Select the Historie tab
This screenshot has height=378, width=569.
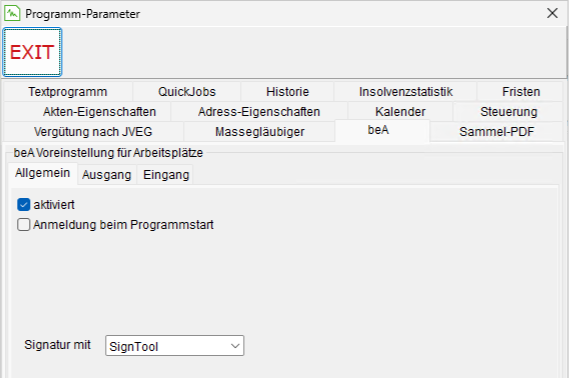point(287,91)
